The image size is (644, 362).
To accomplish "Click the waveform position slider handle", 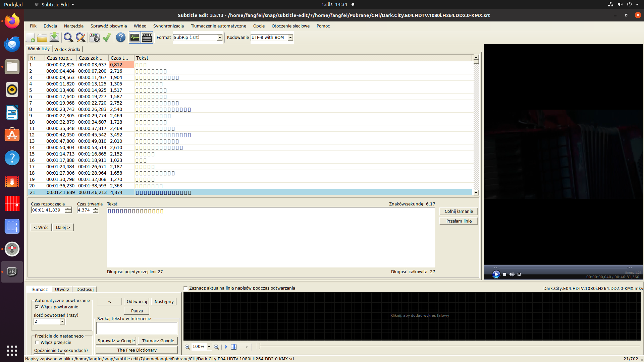I will click(259, 346).
